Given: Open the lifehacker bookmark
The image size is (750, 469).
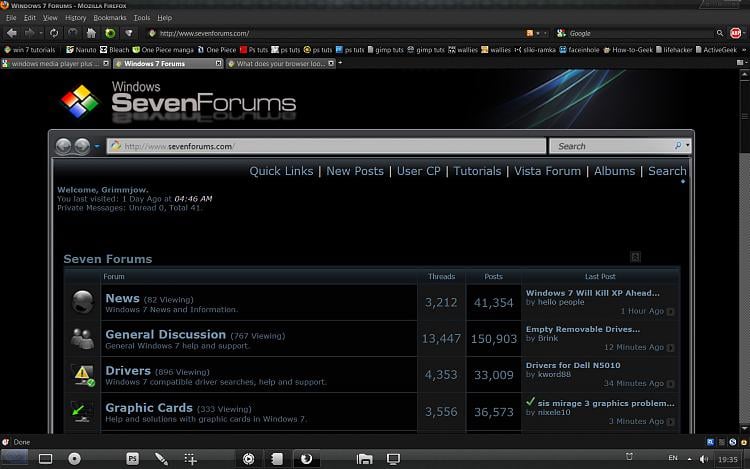Looking at the screenshot, I should coord(674,50).
